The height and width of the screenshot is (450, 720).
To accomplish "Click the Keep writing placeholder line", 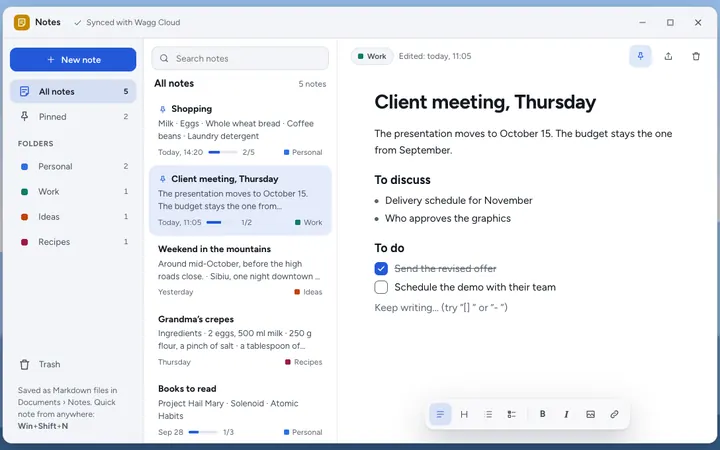I will (441, 308).
